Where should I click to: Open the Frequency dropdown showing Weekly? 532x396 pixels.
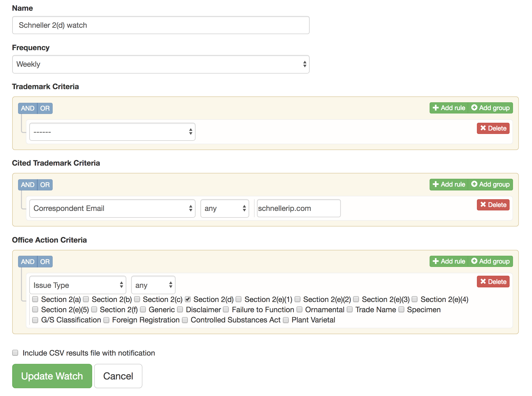(161, 64)
